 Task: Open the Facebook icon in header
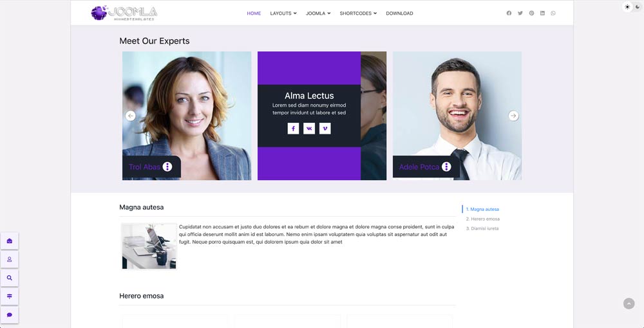pos(509,13)
